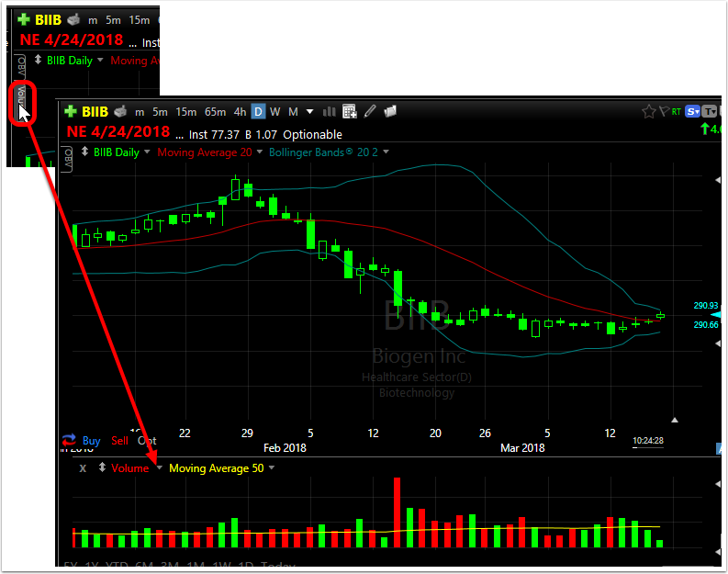728x574 pixels.
Task: Expand the Moving Average 20 dropdown arrow
Action: (x=260, y=152)
